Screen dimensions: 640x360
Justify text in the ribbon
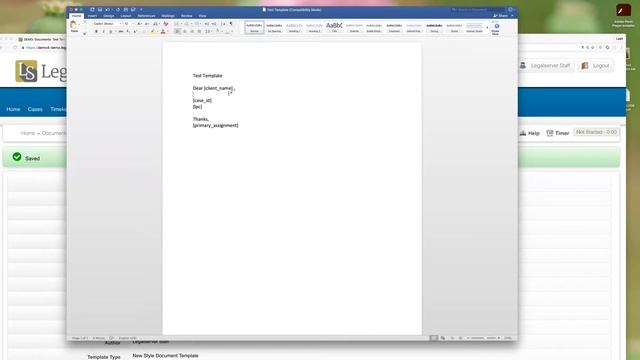pos(199,31)
